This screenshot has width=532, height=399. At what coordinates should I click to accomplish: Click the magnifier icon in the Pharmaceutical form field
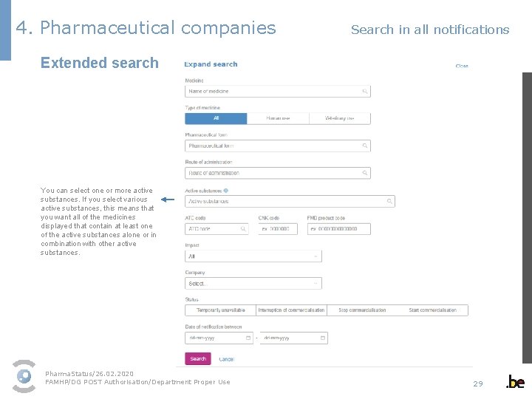click(x=365, y=146)
